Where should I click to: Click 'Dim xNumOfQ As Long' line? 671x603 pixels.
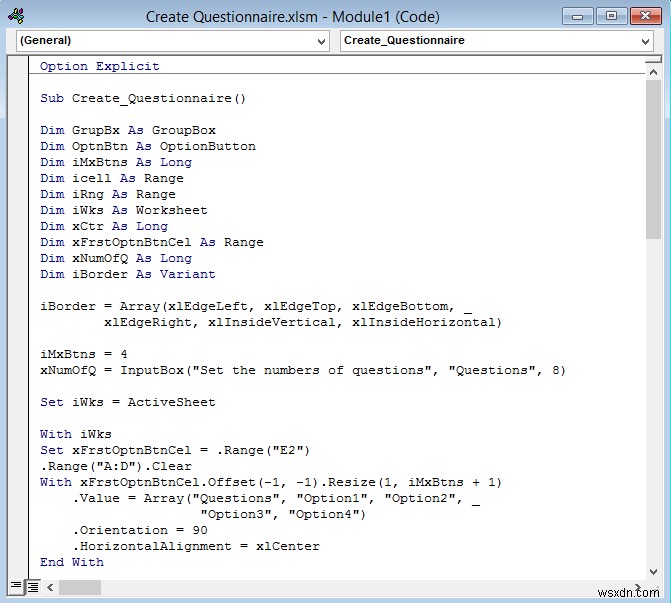pos(116,258)
